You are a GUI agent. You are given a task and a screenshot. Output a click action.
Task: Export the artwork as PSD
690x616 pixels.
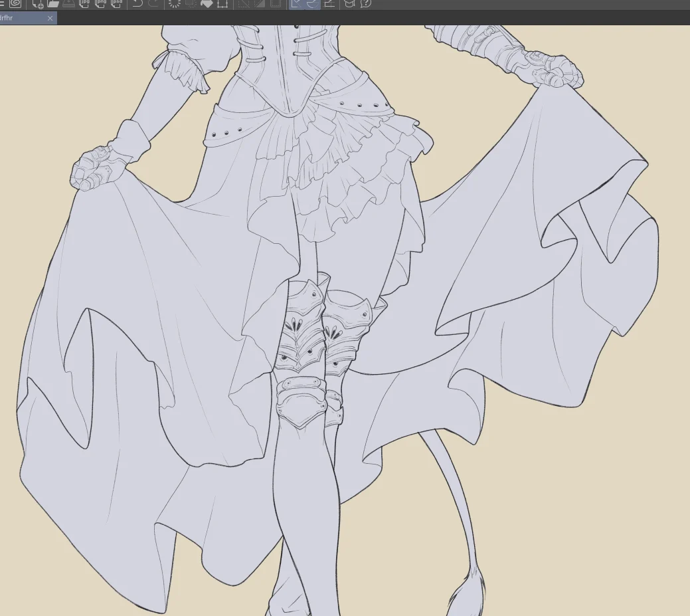[x=116, y=3]
